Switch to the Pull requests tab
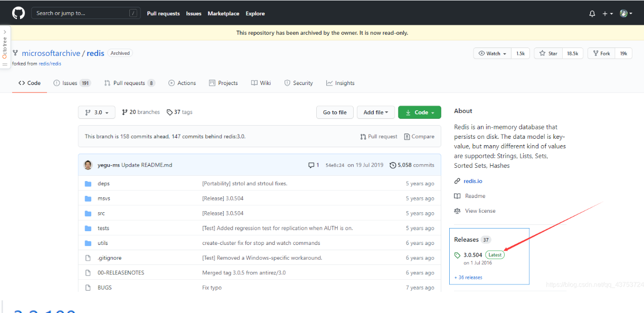Screen dimensions: 644x313 [x=129, y=83]
